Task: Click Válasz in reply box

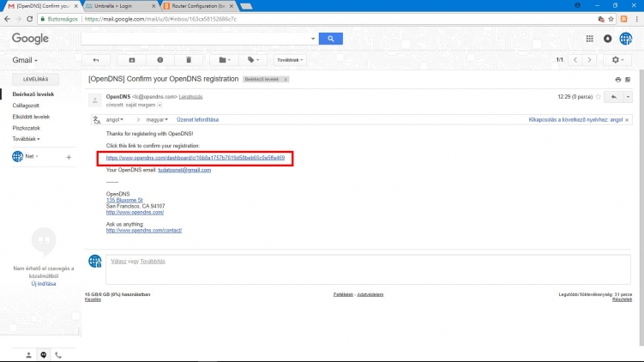Action: [118, 262]
